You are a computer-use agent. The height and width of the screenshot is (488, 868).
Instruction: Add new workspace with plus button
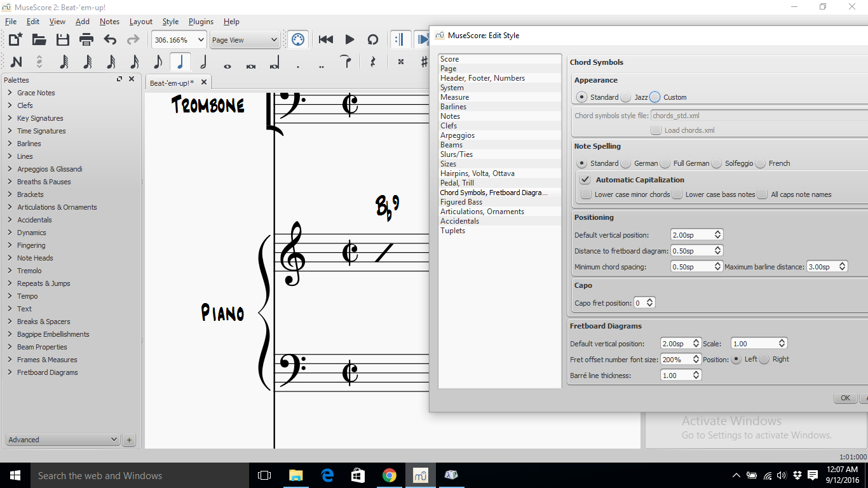[129, 439]
